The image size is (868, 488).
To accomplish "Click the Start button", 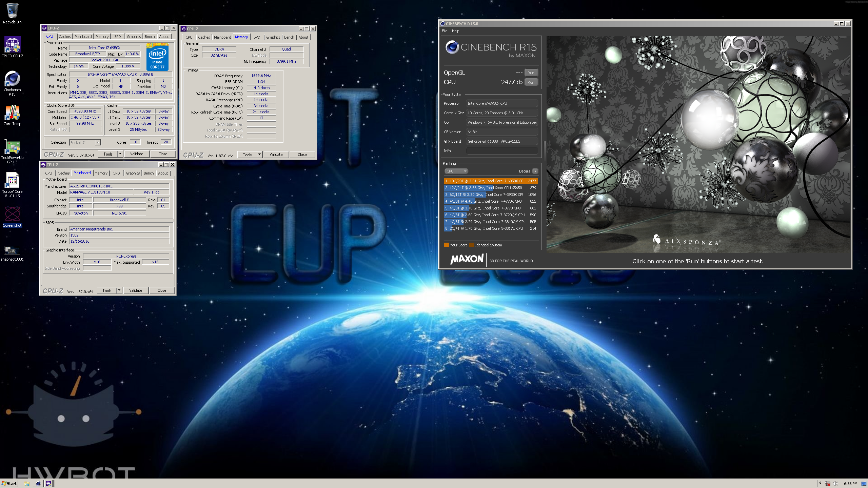I will [x=9, y=484].
